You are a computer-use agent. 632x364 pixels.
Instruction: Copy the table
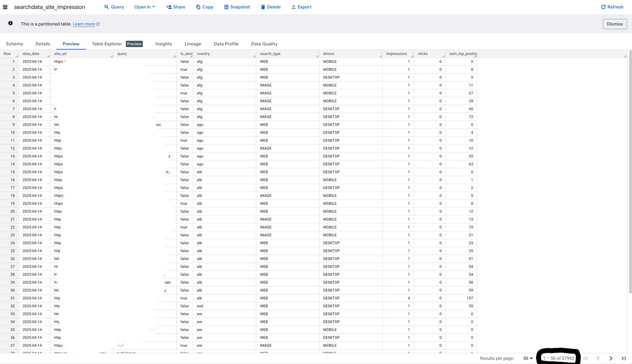[204, 7]
